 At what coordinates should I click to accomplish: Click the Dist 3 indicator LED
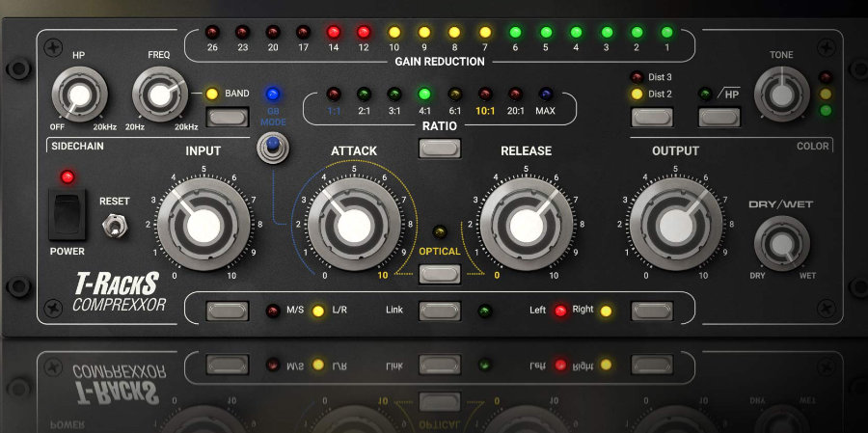[637, 77]
